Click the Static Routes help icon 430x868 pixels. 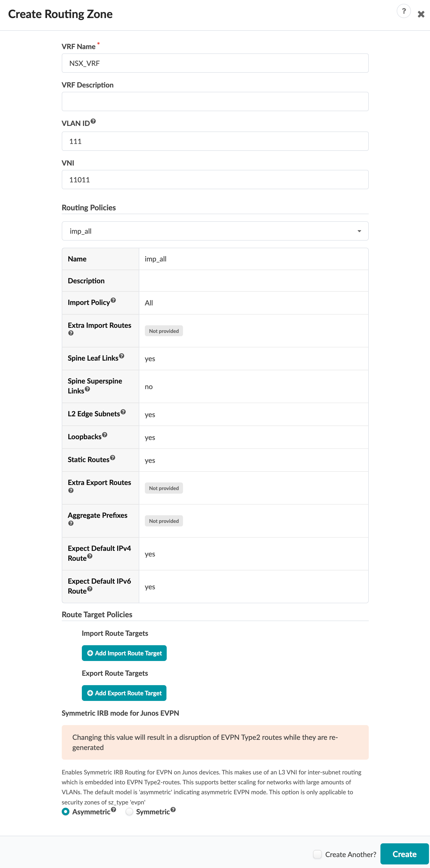(x=113, y=458)
